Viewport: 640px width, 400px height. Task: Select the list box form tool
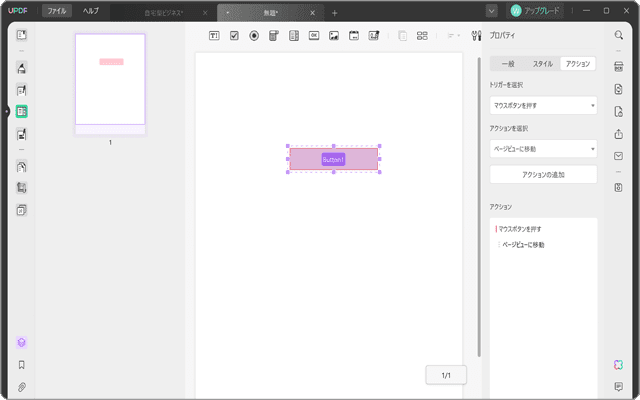click(x=293, y=35)
